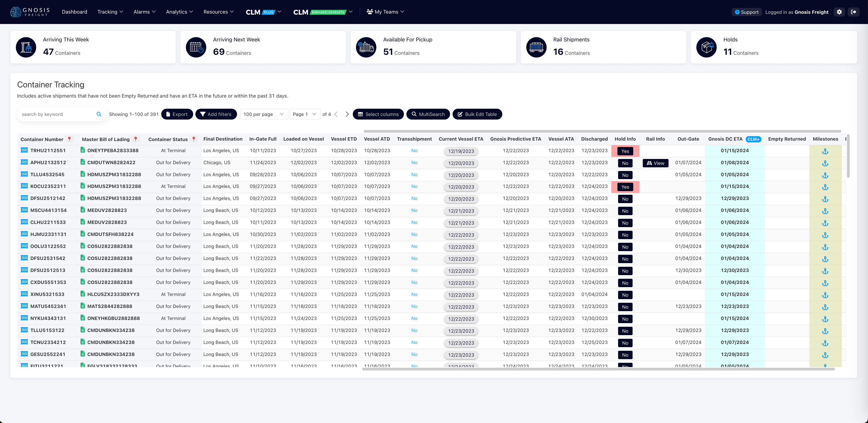Open the 100 per page dropdown

pos(264,114)
